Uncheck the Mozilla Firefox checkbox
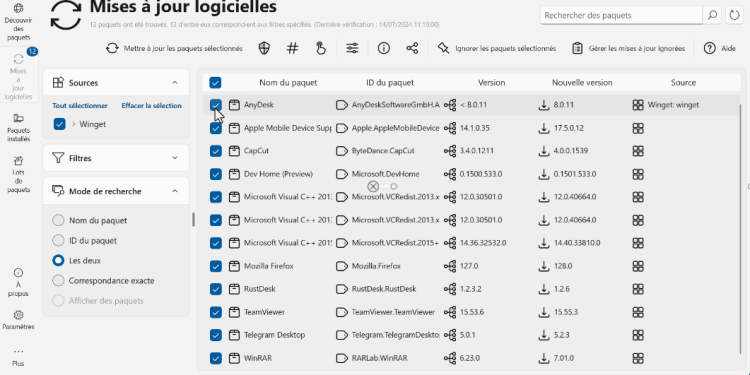Viewport: 750px width, 375px height. tap(216, 266)
